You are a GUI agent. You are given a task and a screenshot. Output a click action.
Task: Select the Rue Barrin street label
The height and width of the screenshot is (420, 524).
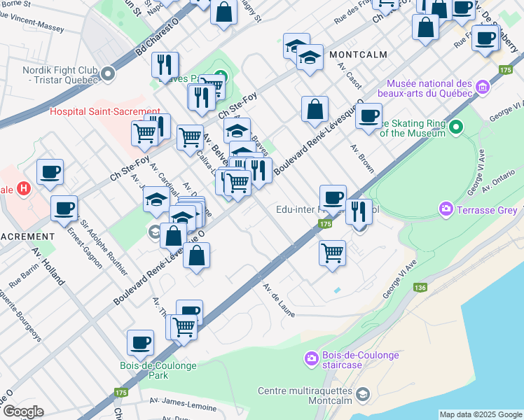[24, 275]
